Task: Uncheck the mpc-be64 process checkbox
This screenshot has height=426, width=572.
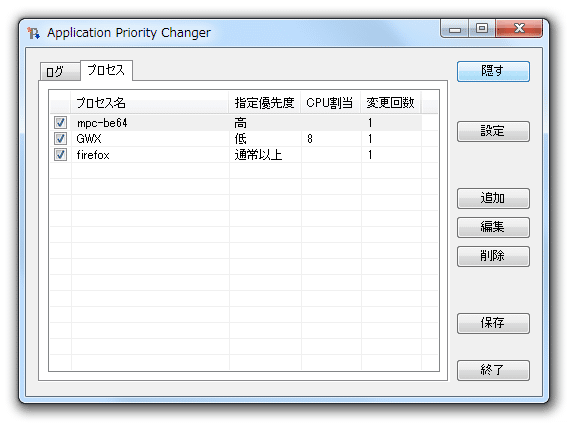Action: click(x=60, y=123)
